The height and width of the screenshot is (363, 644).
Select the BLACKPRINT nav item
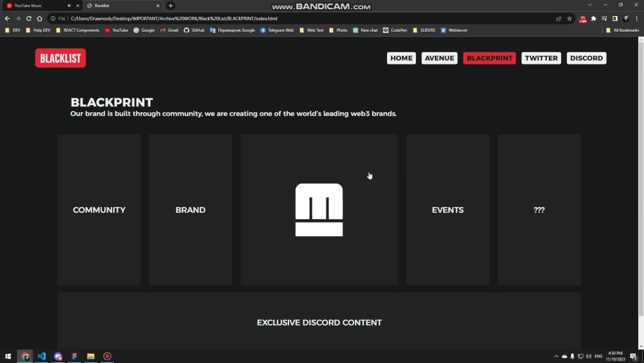coord(489,58)
